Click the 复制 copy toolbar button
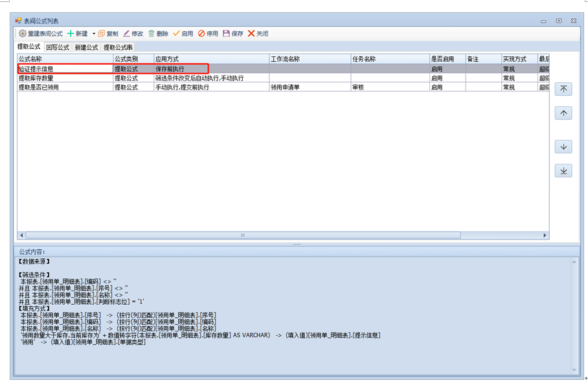The height and width of the screenshot is (387, 588). tap(108, 34)
